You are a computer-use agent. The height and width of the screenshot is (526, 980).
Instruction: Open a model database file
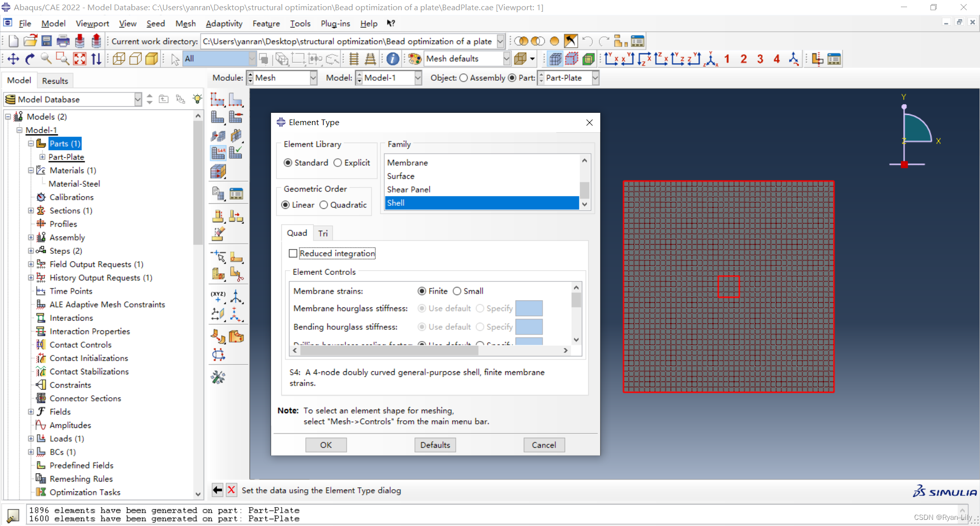[x=31, y=41]
